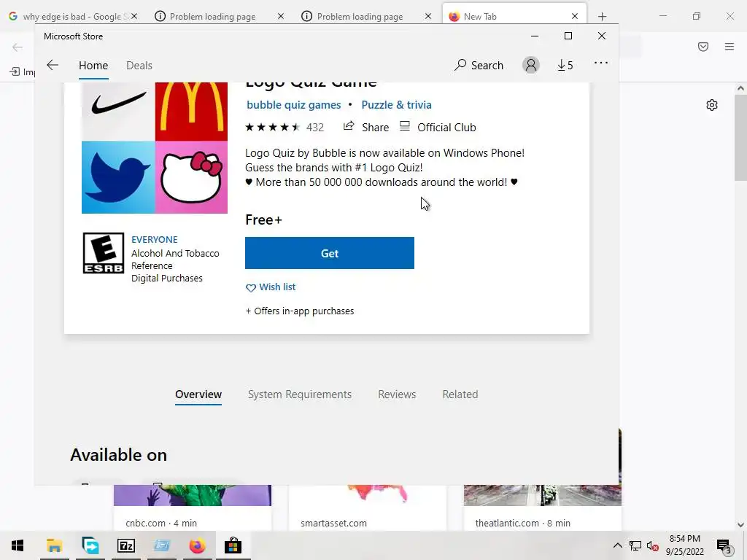The image size is (747, 560).
Task: Open notification center with 3 alerts
Action: (x=724, y=546)
